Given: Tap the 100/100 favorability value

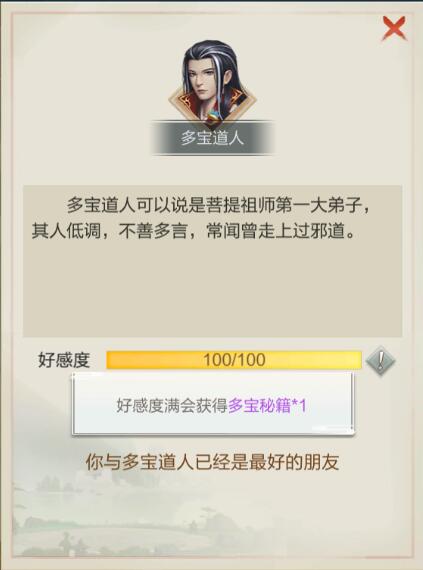Looking at the screenshot, I should [x=234, y=360].
